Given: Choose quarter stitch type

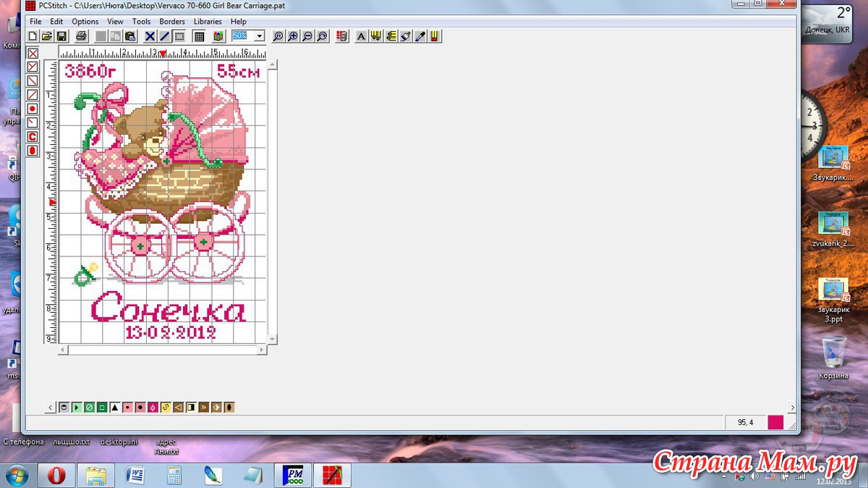Looking at the screenshot, I should [33, 122].
